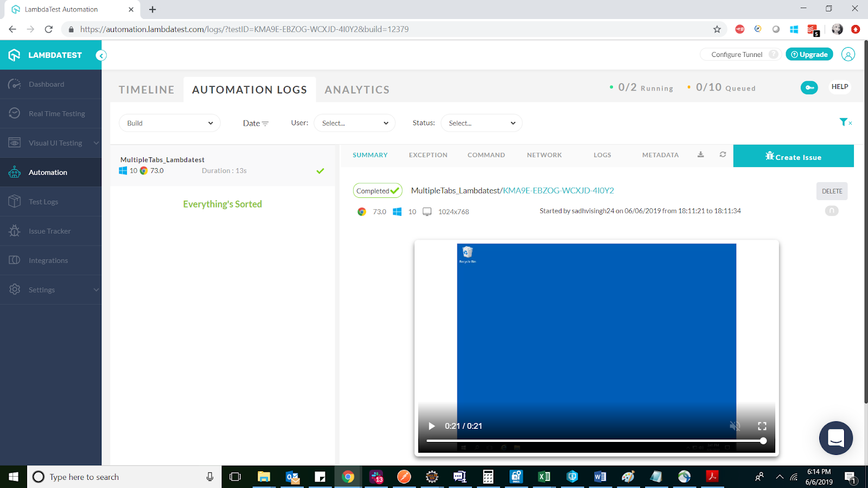Seek using the video progress slider
Screen dimensions: 868x488
[x=597, y=441]
